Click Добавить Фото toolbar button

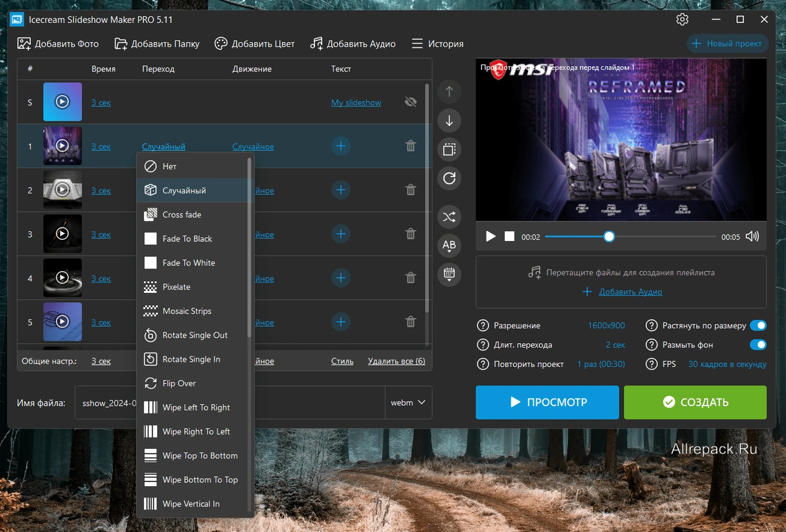(58, 44)
